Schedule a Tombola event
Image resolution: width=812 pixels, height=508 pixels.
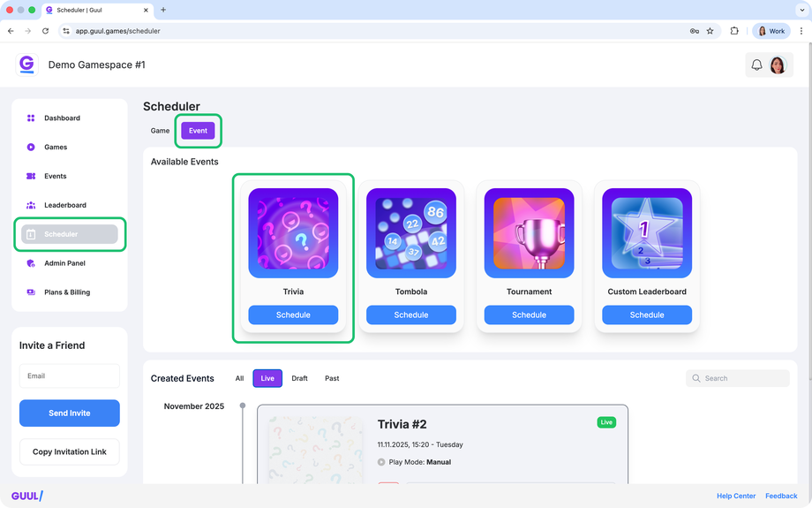coord(411,315)
